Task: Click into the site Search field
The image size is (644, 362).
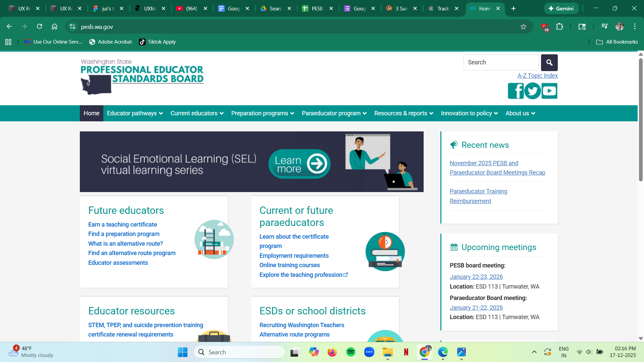Action: (501, 62)
